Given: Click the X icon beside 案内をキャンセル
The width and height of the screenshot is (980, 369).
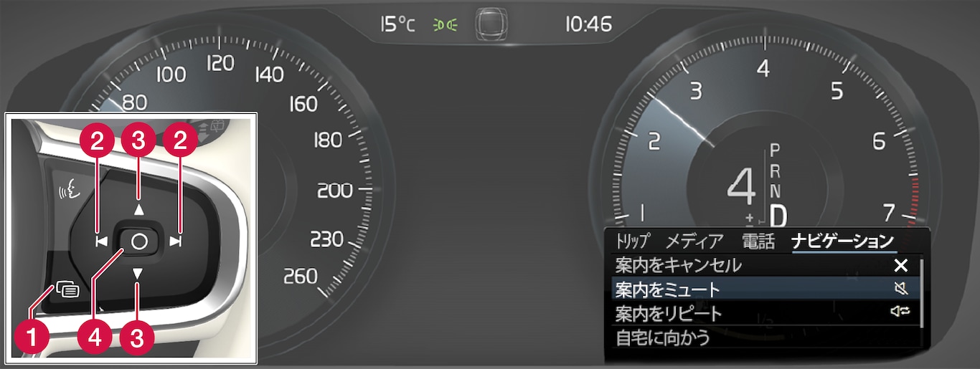Looking at the screenshot, I should tap(901, 266).
